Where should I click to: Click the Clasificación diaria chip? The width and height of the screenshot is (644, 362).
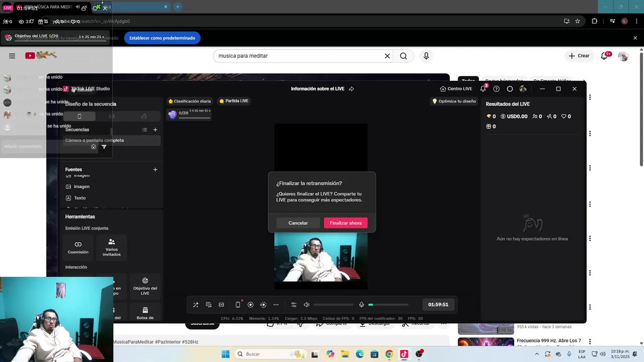[190, 101]
